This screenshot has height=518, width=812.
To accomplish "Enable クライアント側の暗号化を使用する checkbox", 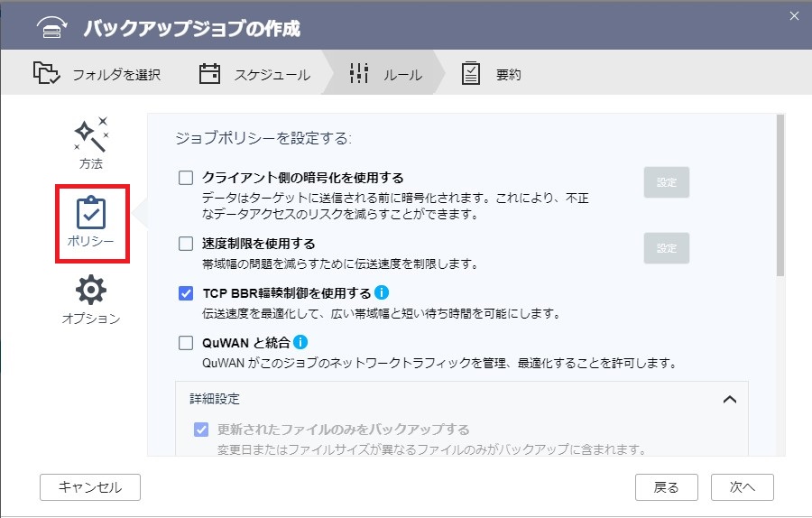I will pyautogui.click(x=186, y=178).
